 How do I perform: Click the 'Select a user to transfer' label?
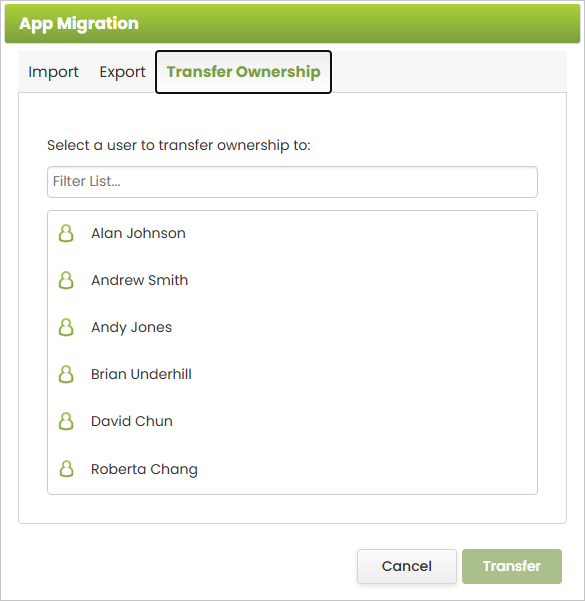179,145
